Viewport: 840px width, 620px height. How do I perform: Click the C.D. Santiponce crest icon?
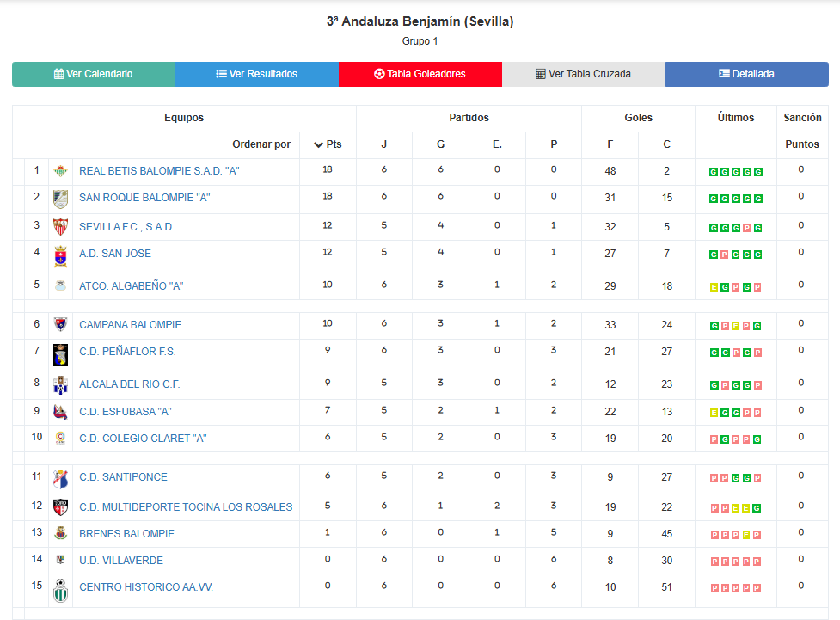(60, 478)
